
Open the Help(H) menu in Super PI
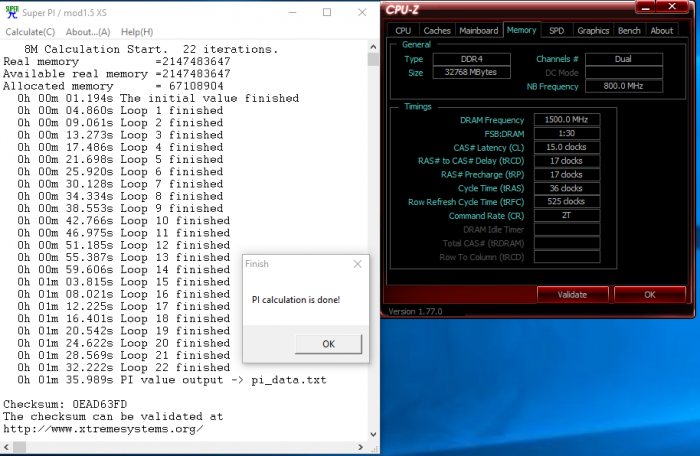pyautogui.click(x=137, y=32)
